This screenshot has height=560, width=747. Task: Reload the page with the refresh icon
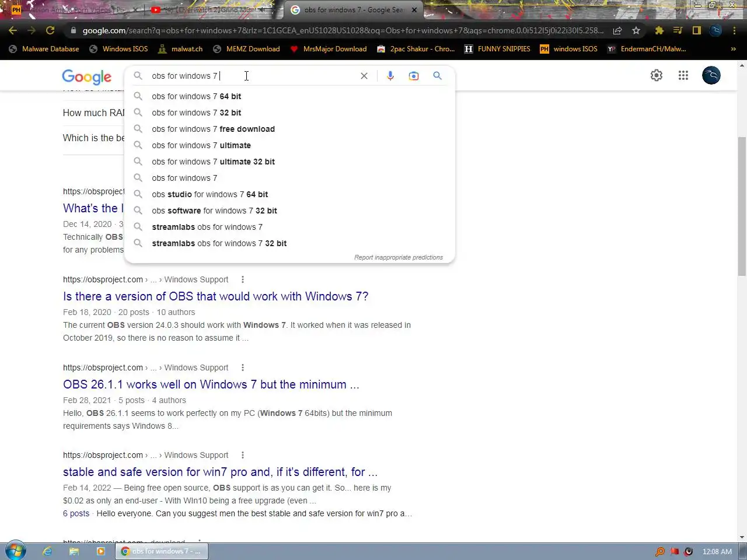(x=50, y=30)
